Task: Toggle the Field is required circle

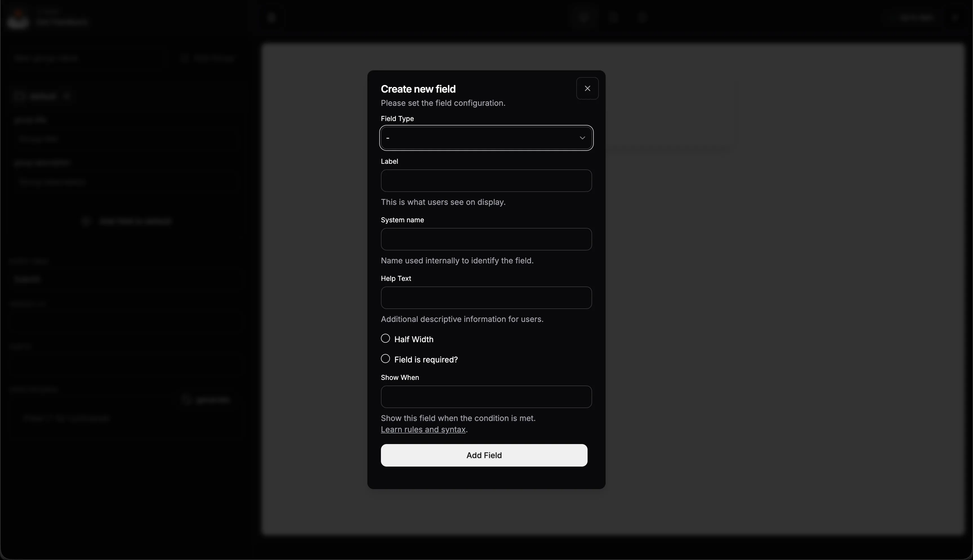Action: click(x=385, y=359)
